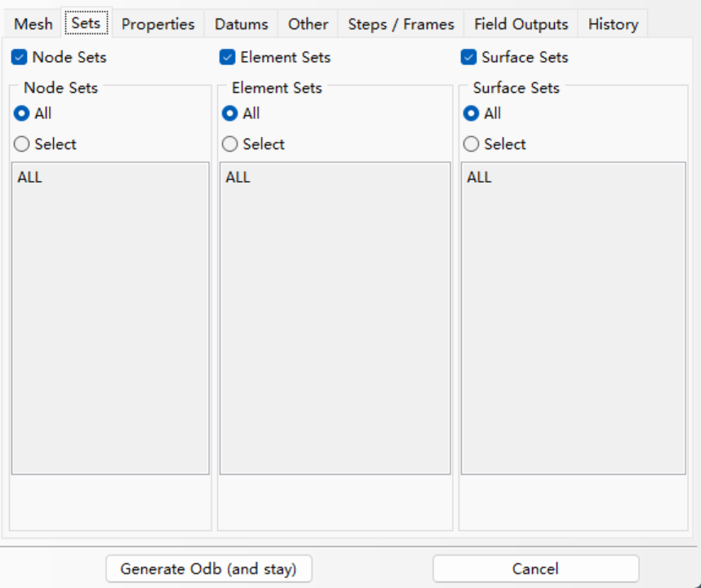Viewport: 701px width, 588px height.
Task: Pick Select radio under Element Sets
Action: 230,144
